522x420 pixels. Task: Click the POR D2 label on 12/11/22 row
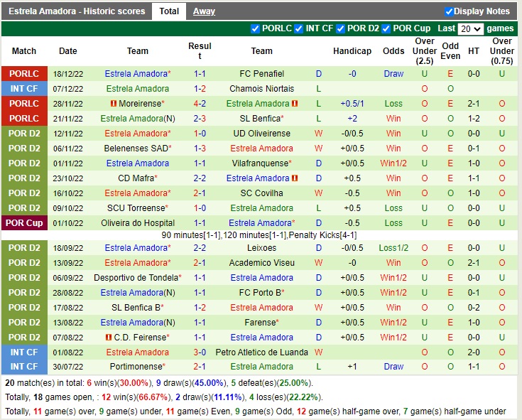24,134
